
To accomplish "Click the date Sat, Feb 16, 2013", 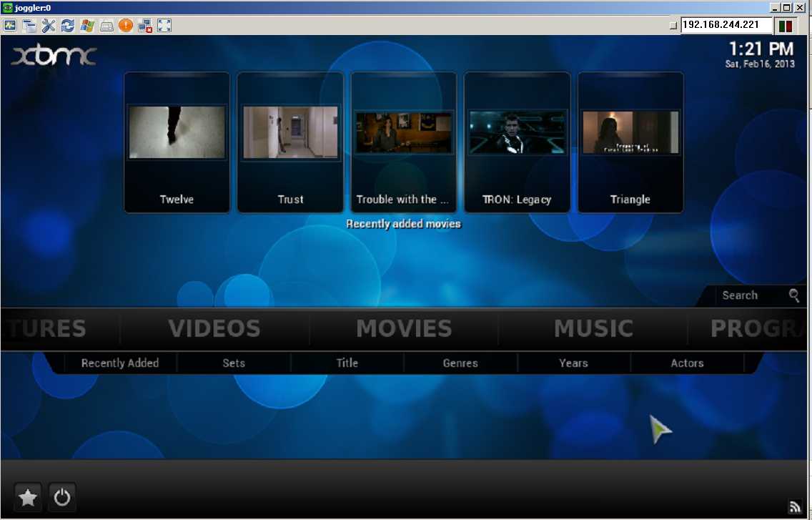I will click(x=760, y=64).
